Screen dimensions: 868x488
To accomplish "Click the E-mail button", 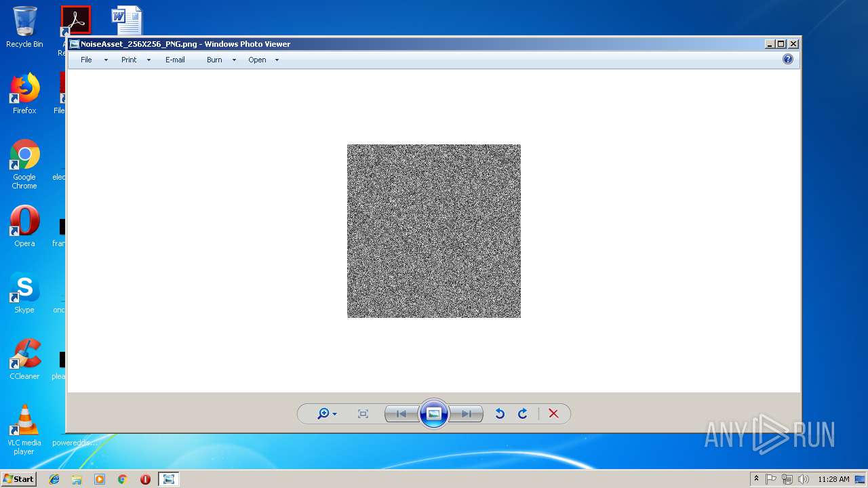I will pyautogui.click(x=175, y=60).
